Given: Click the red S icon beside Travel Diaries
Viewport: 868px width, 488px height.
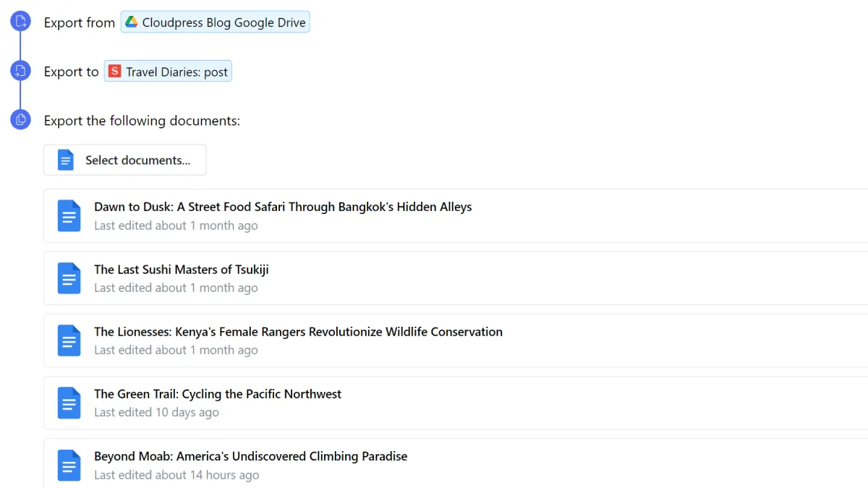Looking at the screenshot, I should pyautogui.click(x=114, y=72).
